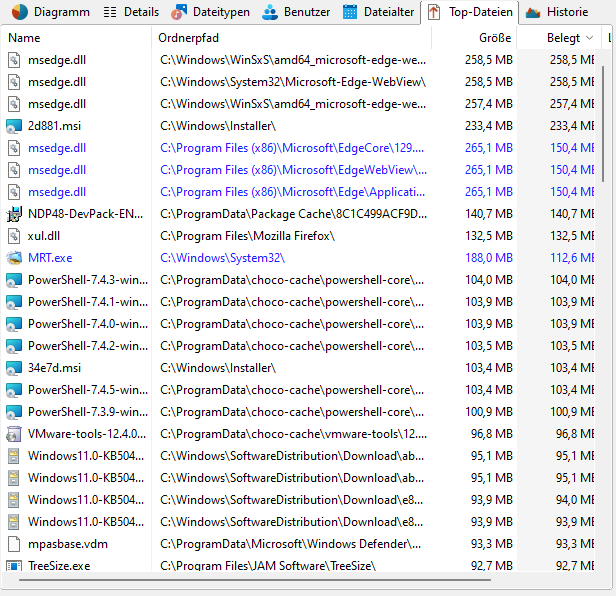Switch to the Diagramm tab
Image resolution: width=616 pixels, height=596 pixels.
coord(50,12)
